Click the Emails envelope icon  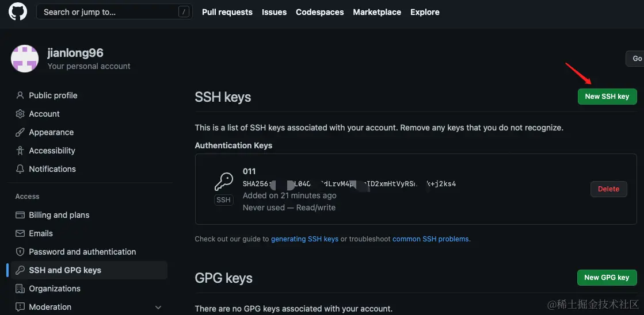pyautogui.click(x=20, y=233)
